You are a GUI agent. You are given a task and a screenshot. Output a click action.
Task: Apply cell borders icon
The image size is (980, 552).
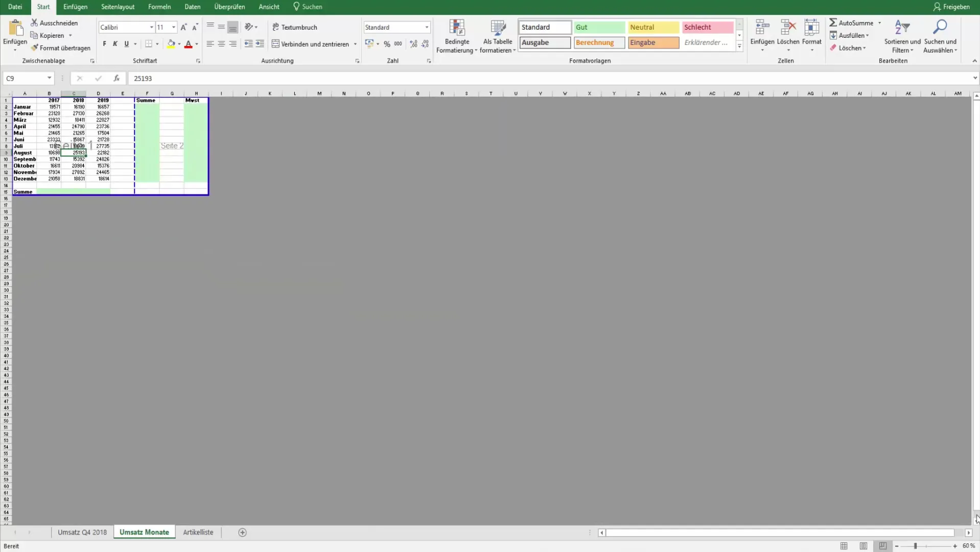tap(149, 44)
